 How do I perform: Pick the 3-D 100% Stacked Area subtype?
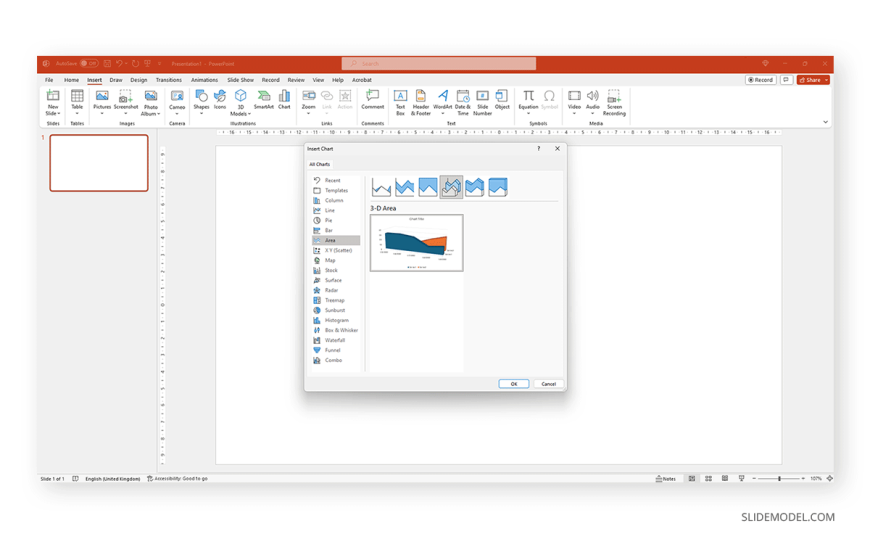point(497,187)
